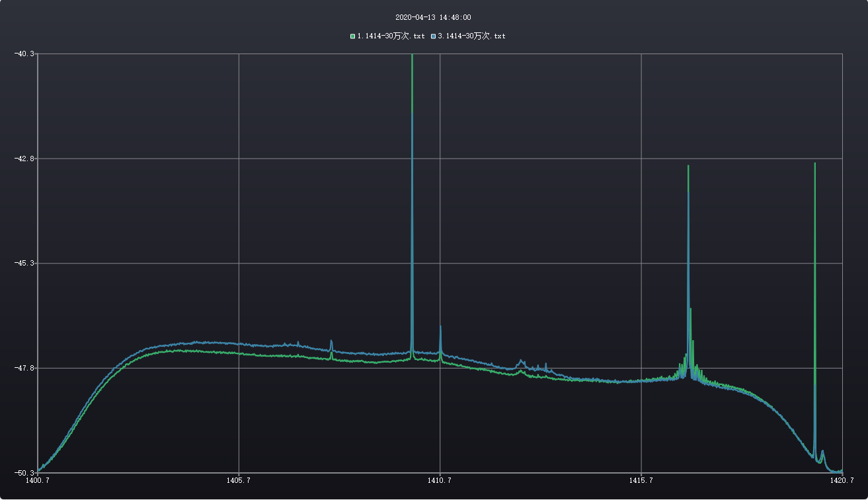The image size is (868, 500).
Task: Click the 1405.7 x-axis label
Action: (x=238, y=481)
